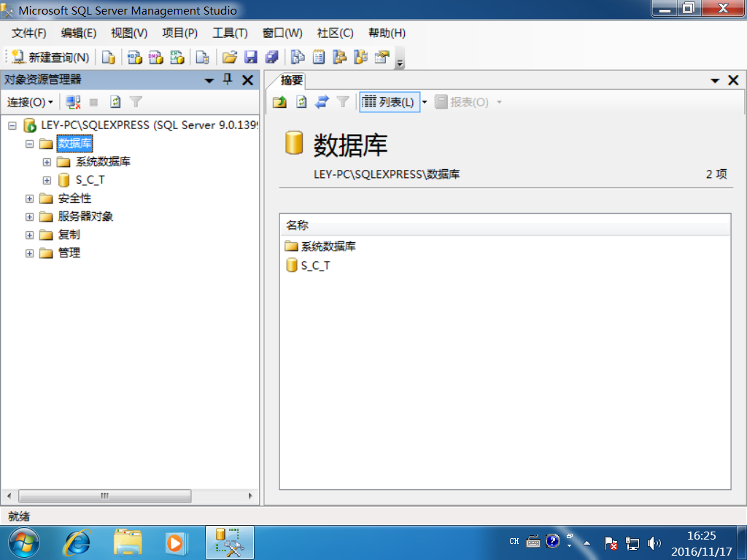Toggle the Object Explorer auto-hide pin
The image size is (747, 560).
pyautogui.click(x=228, y=79)
